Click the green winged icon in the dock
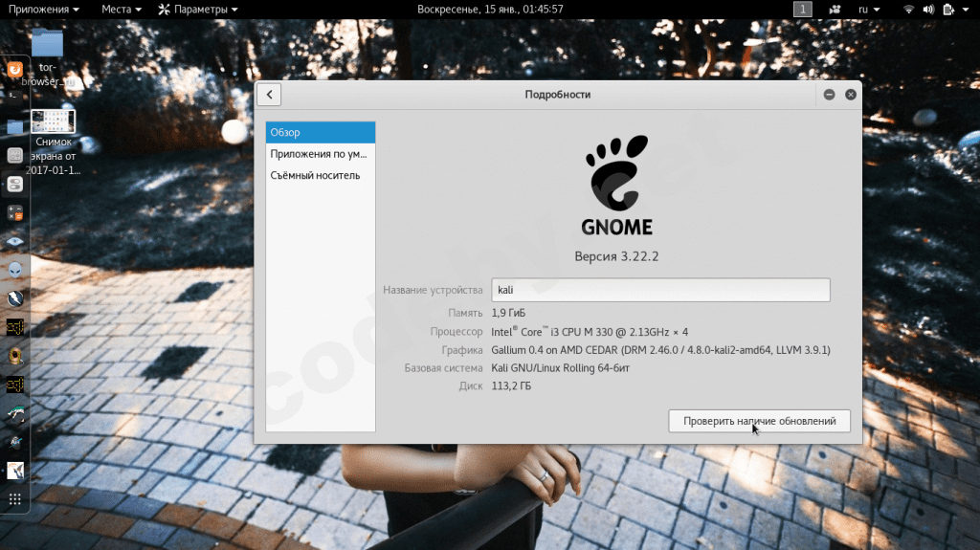980x550 pixels. point(15,413)
